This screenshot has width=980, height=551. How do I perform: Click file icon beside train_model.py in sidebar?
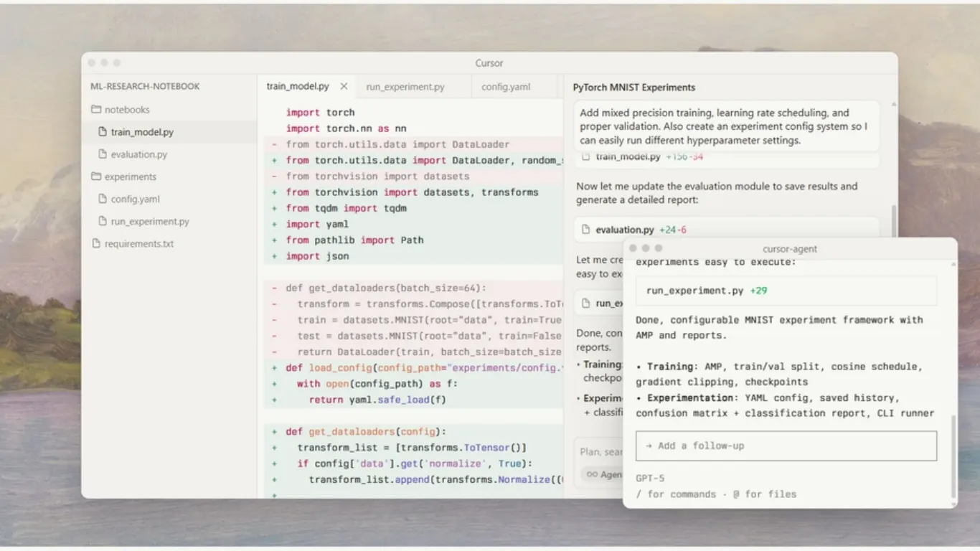(x=103, y=132)
